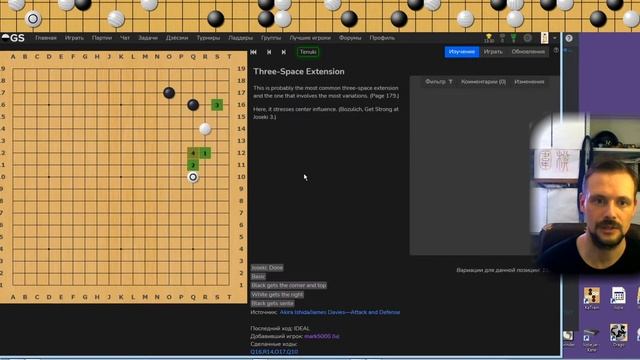Open the Турниры menu item
The image size is (640, 360).
tap(208, 38)
